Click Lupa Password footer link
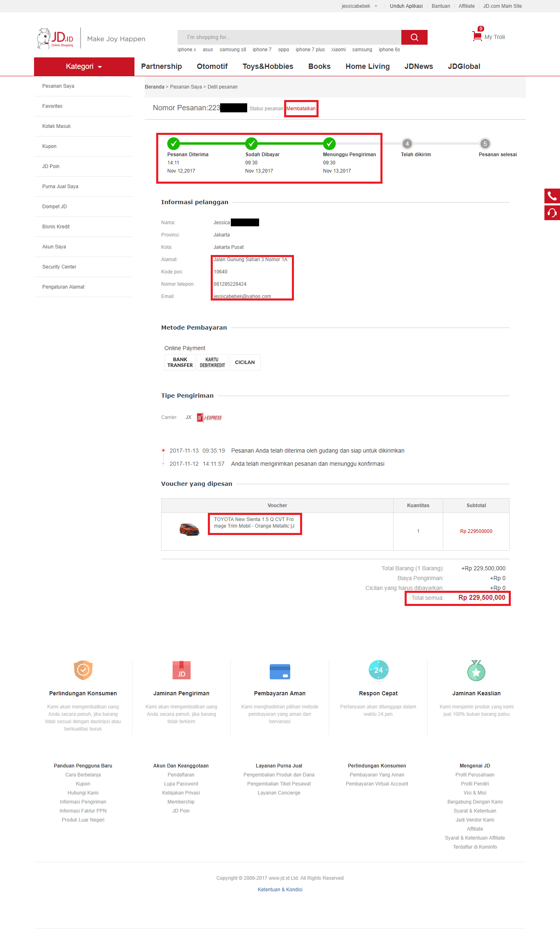Viewport: 560px width, 929px height. (181, 784)
